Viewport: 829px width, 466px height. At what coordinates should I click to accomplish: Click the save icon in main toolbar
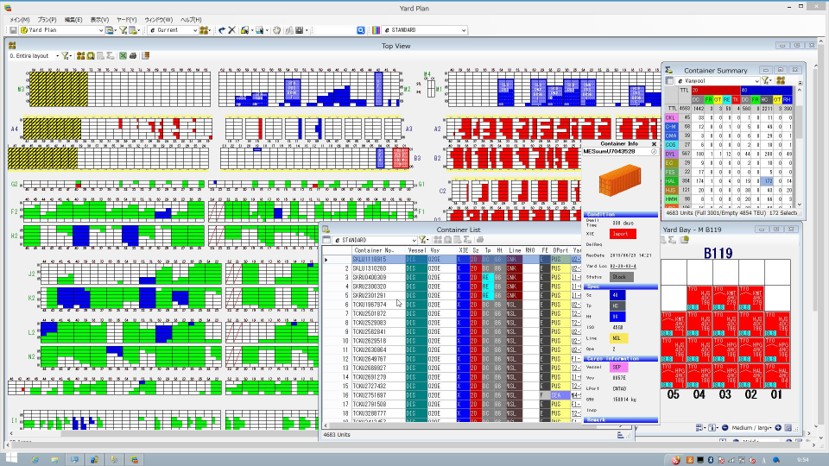pyautogui.click(x=12, y=30)
